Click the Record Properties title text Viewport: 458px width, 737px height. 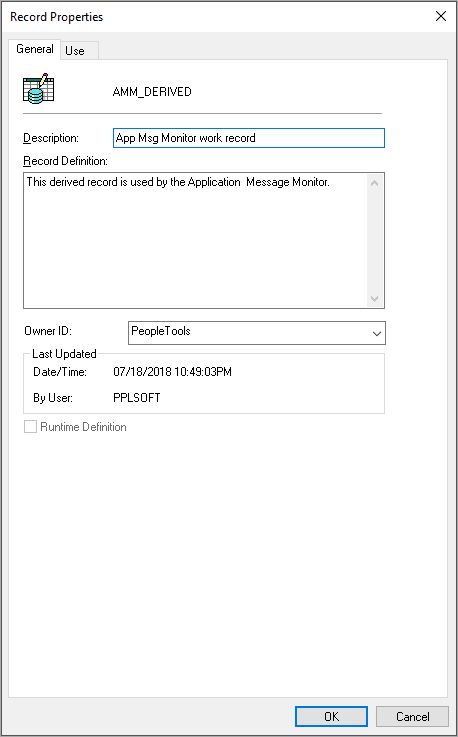(x=56, y=17)
